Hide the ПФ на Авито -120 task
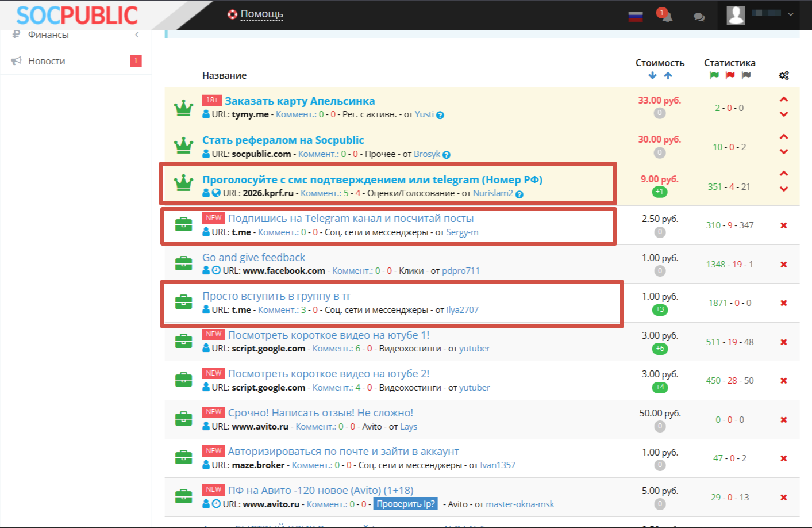812x528 pixels. click(784, 498)
